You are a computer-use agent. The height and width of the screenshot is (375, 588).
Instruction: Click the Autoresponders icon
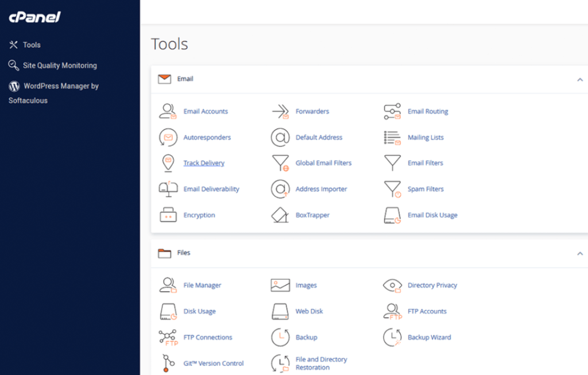tap(168, 137)
